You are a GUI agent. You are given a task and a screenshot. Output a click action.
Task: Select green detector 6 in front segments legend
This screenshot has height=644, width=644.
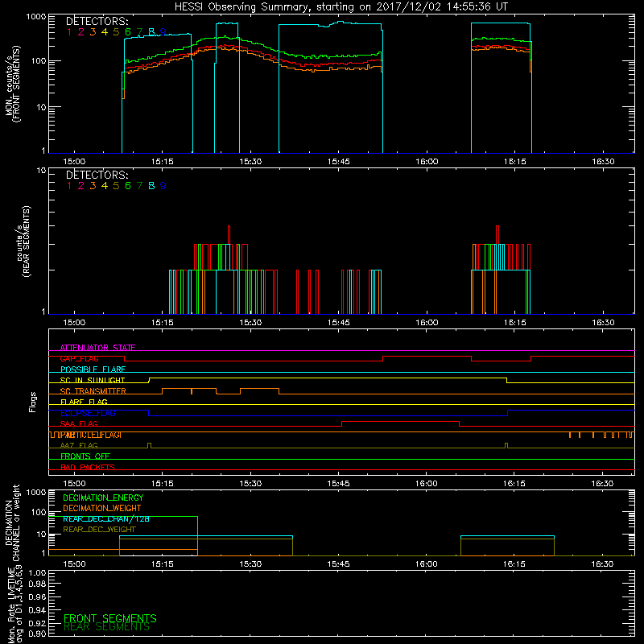pyautogui.click(x=128, y=32)
